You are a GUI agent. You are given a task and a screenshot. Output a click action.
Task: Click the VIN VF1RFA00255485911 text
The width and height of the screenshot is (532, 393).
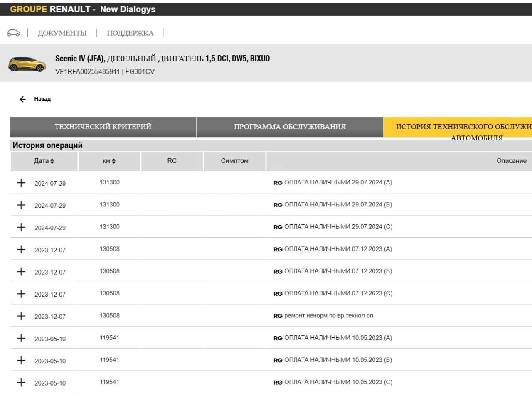coord(87,71)
